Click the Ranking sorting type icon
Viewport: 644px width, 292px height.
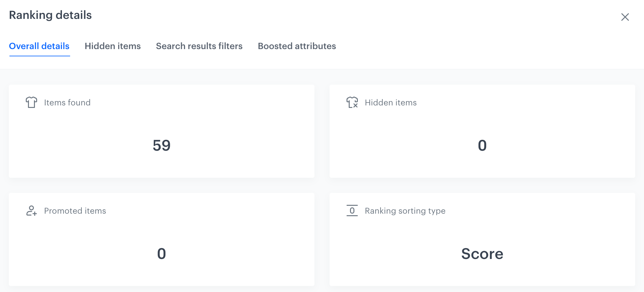click(x=352, y=211)
